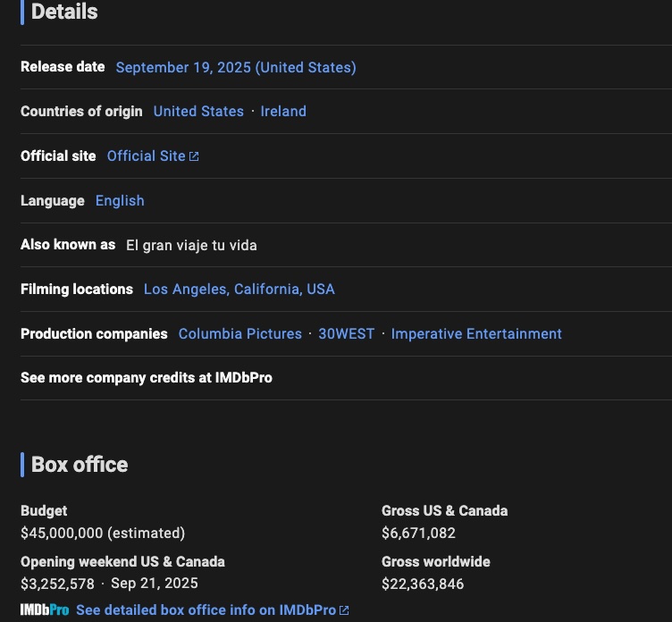The image size is (672, 622).
Task: Open the Box office section heading
Action: (x=80, y=465)
